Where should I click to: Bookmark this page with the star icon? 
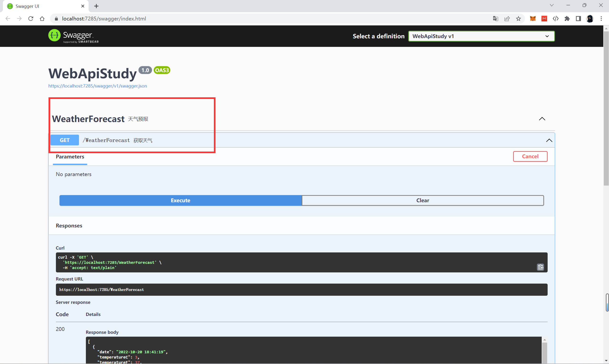(x=518, y=19)
